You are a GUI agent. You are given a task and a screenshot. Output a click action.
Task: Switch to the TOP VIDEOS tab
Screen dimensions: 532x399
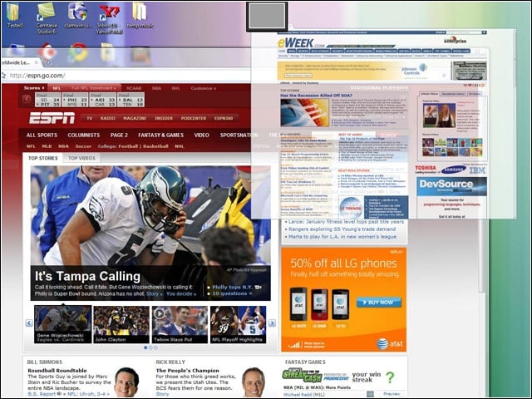(81, 158)
